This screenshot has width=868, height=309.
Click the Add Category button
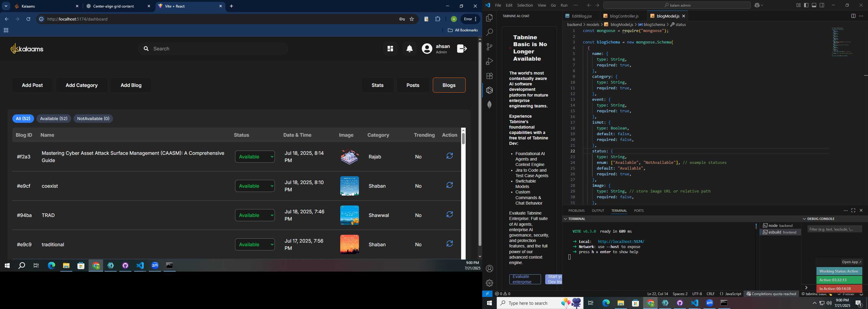pyautogui.click(x=82, y=85)
